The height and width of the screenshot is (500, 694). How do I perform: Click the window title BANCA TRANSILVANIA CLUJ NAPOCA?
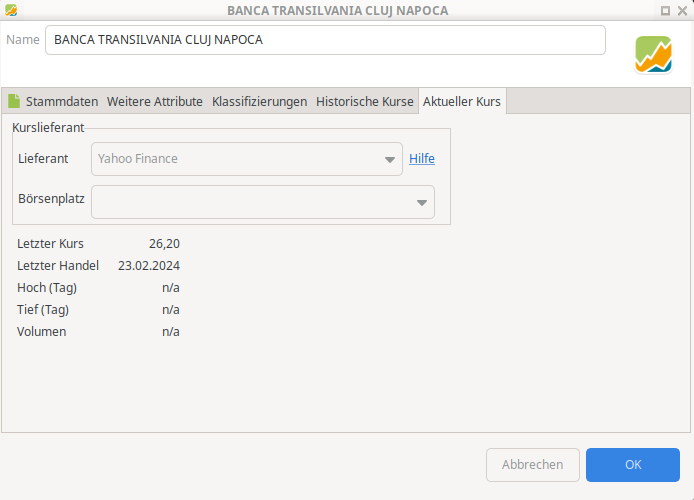pos(338,11)
